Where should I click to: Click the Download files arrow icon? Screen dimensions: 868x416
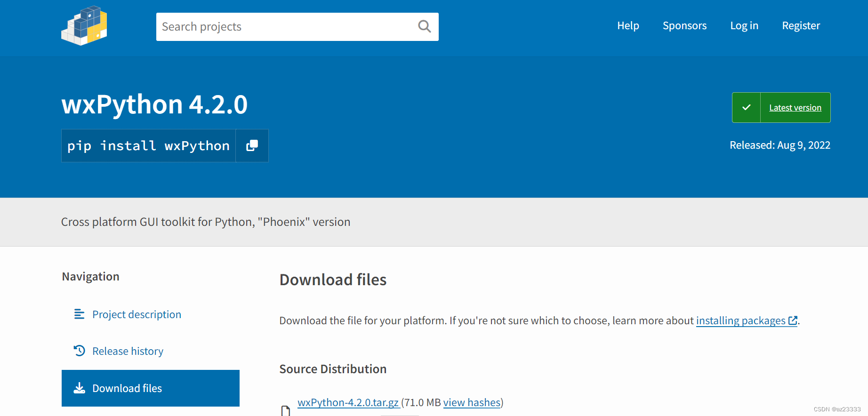[x=79, y=388]
